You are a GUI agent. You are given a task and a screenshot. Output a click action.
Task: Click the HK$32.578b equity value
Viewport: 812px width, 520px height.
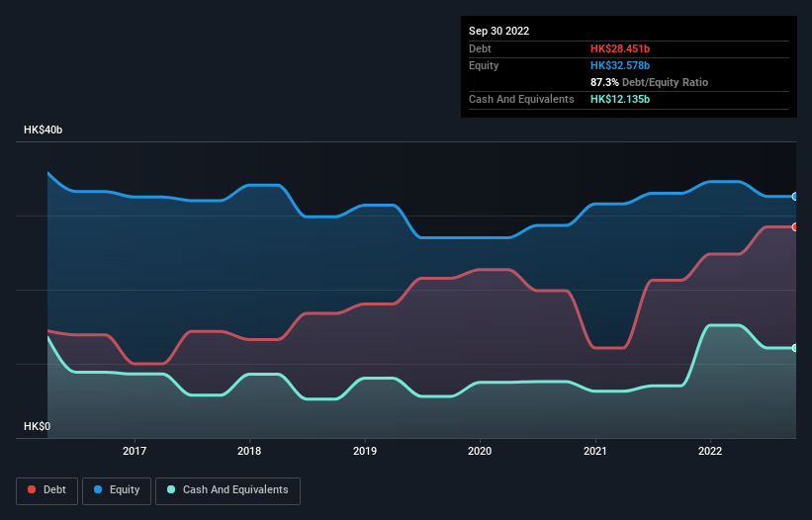click(620, 65)
